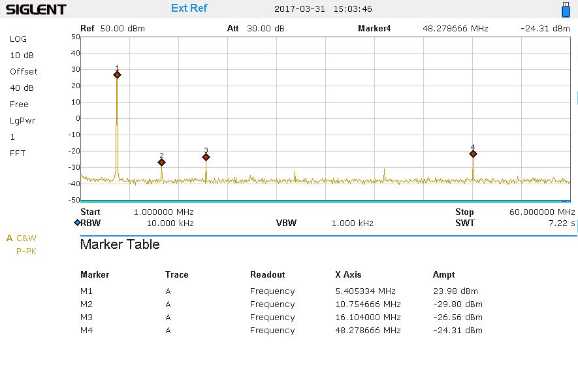Image resolution: width=578 pixels, height=392 pixels.
Task: Select marker 4 diamond on the trace
Action: point(473,154)
